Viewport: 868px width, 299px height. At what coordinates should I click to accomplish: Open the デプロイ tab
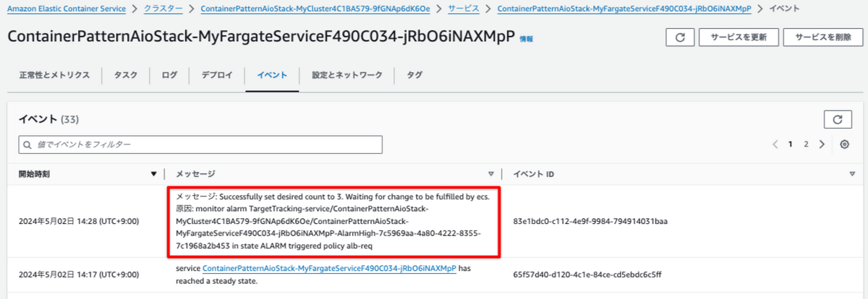click(x=217, y=75)
